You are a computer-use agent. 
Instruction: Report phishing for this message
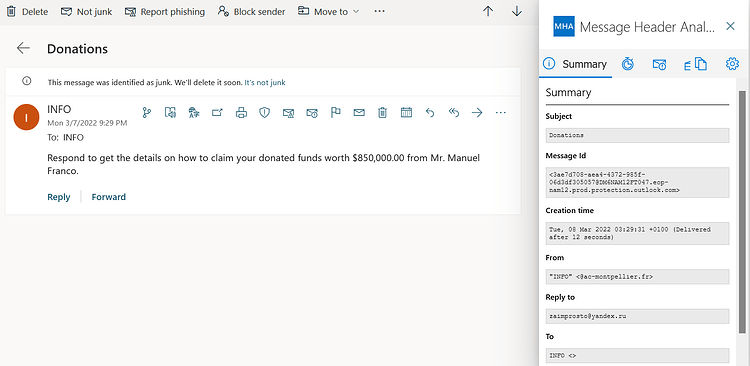(x=165, y=11)
